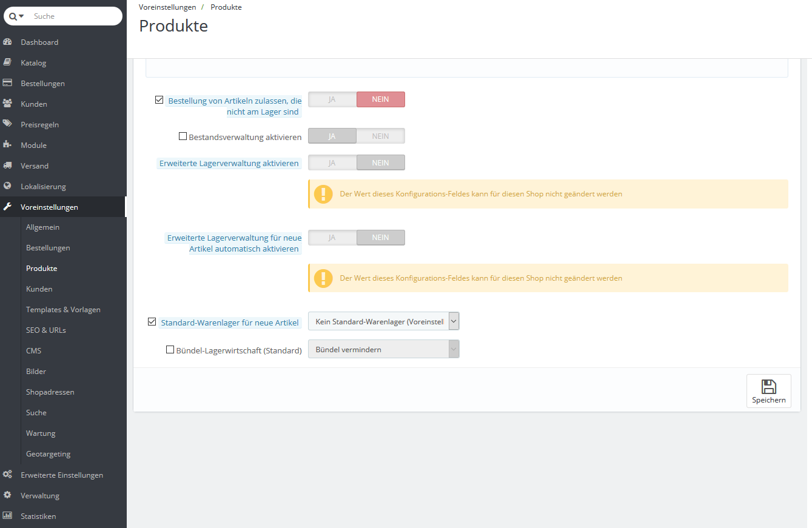Screen dimensions: 812x528
Task: Click the Bestandsverwaltung aktivieren label text
Action: [245, 138]
